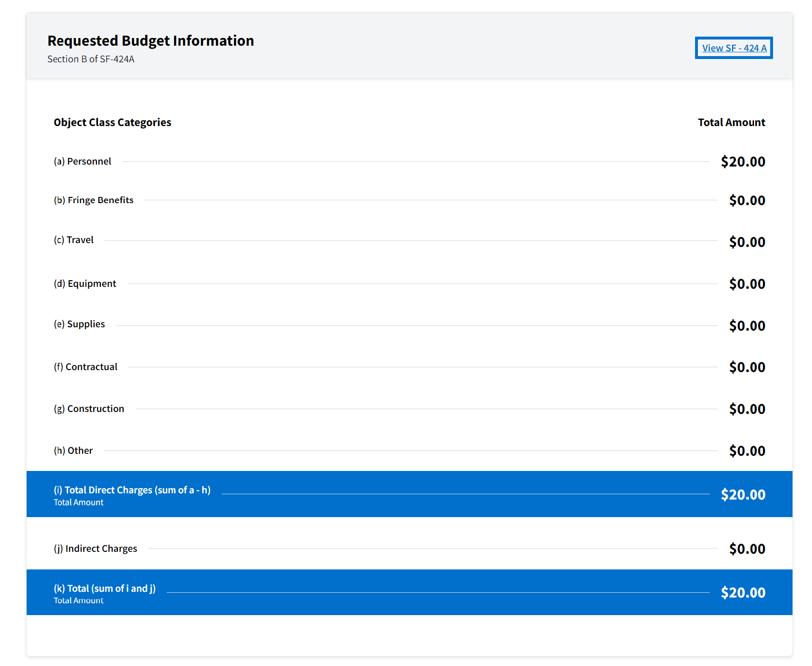Click the Requested Budget Information heading

coord(150,41)
